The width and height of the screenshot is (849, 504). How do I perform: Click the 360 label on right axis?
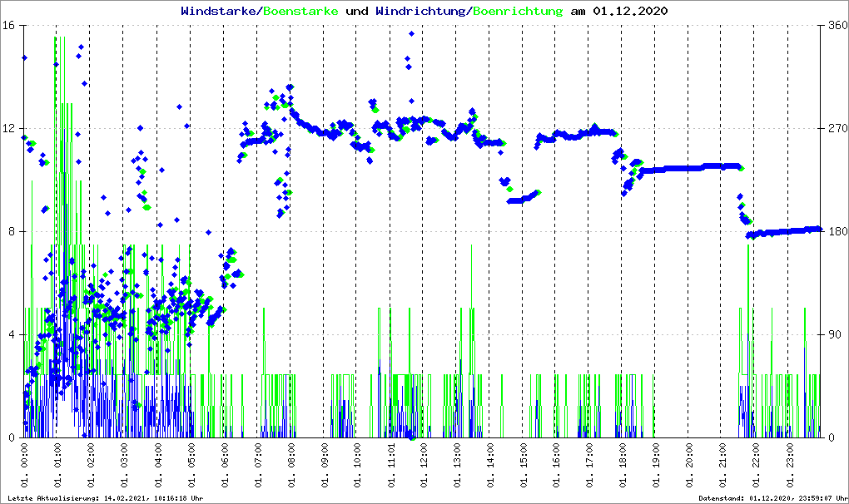pos(834,26)
